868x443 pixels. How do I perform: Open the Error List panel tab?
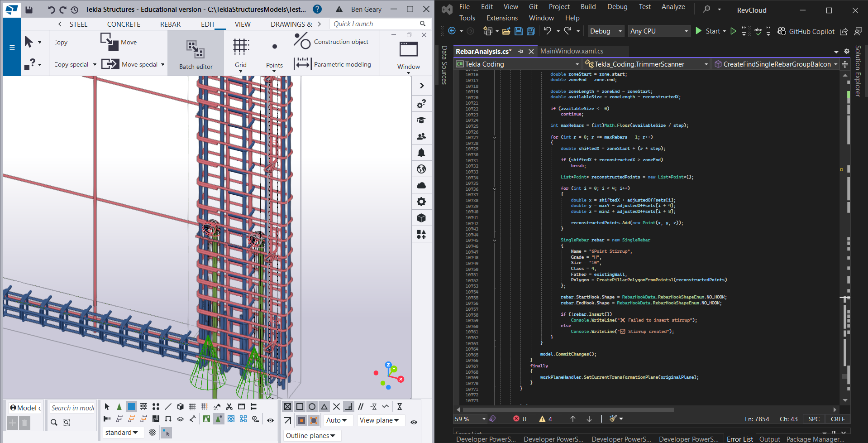[739, 439]
